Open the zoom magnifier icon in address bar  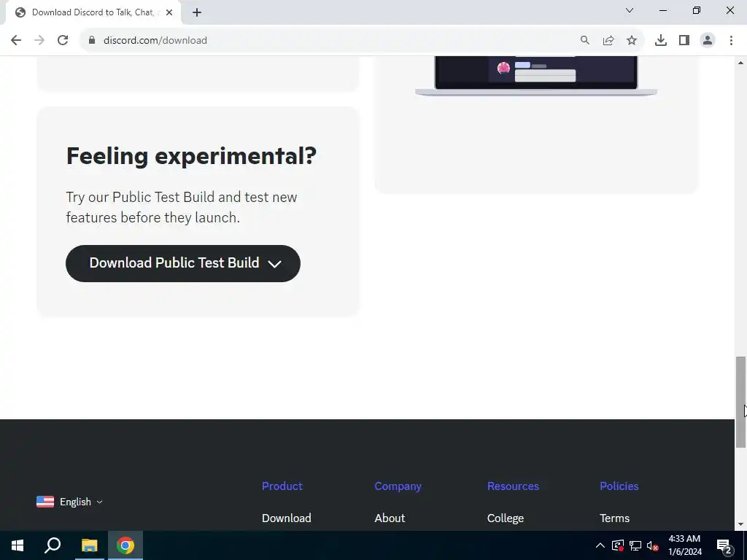tap(585, 41)
